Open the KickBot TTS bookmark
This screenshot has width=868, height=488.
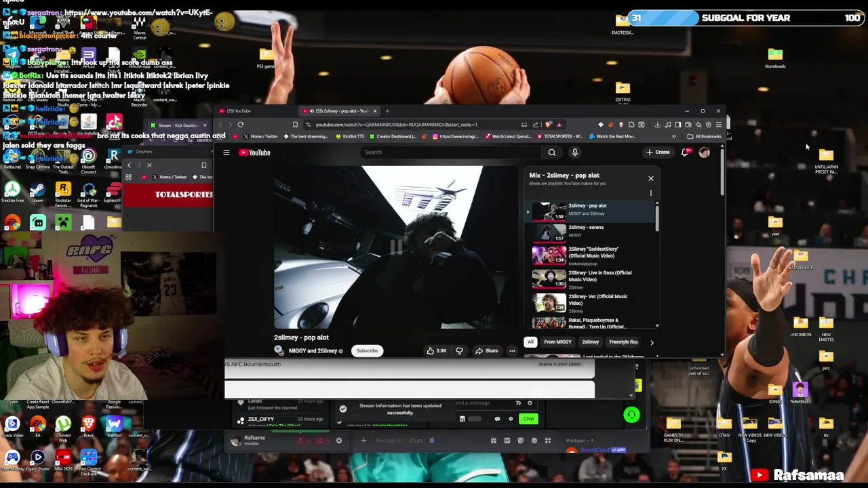(x=350, y=136)
